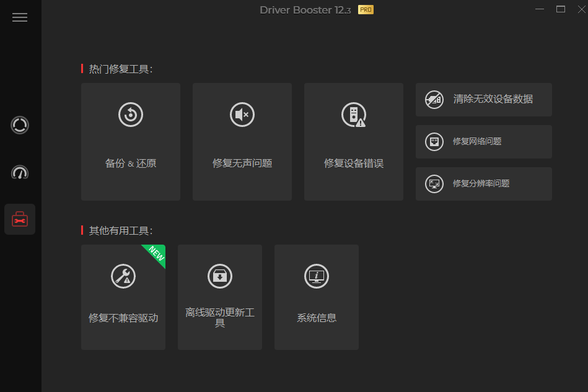Click the network port icon
Screen dimensions: 588x392
(434, 142)
